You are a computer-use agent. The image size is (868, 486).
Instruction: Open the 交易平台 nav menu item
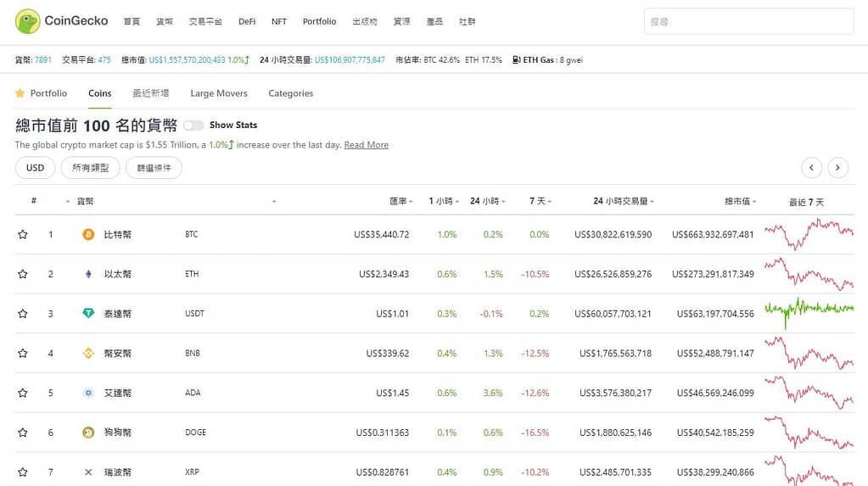205,21
